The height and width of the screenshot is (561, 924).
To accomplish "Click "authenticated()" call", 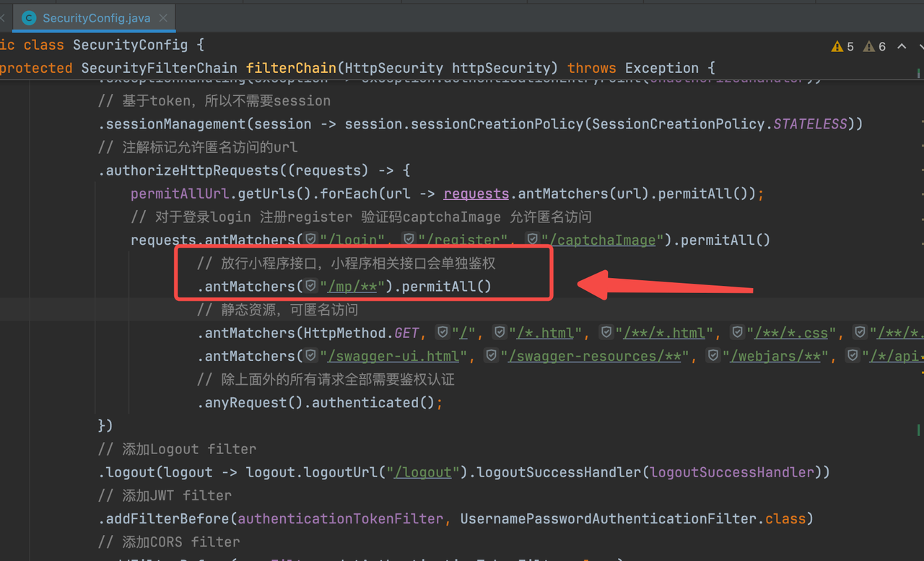I will tap(373, 402).
